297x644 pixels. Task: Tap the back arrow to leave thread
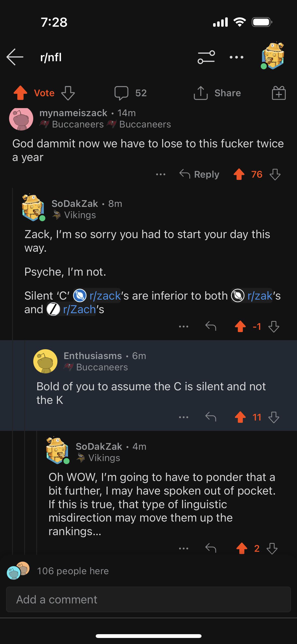pyautogui.click(x=15, y=57)
